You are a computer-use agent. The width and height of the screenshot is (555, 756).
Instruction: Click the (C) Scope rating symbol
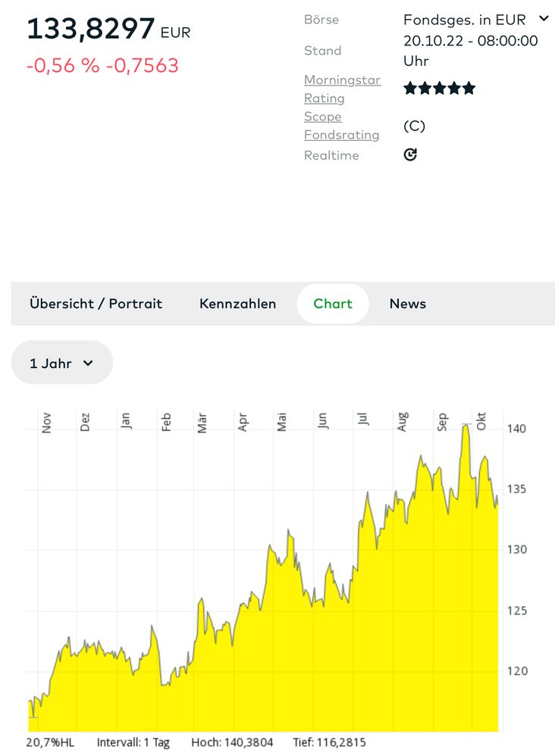(x=413, y=127)
